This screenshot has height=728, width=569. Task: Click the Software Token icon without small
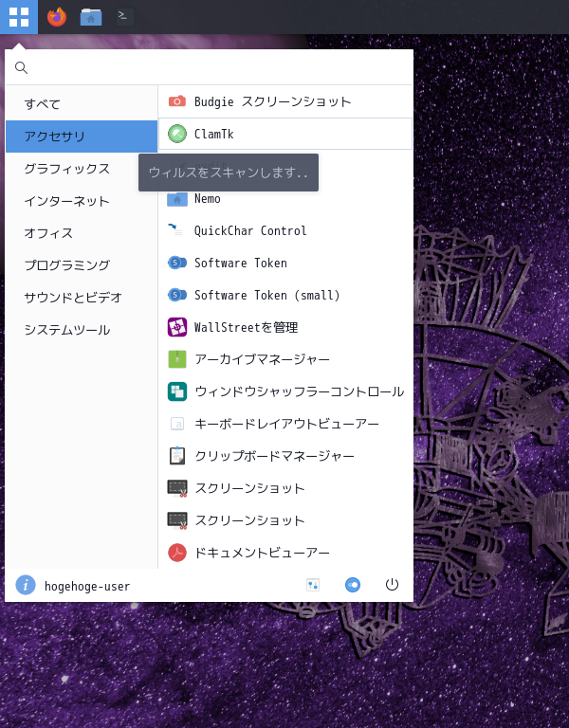click(177, 263)
